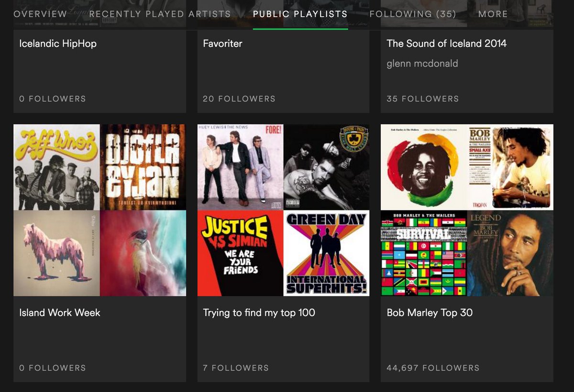Click Huey Lewis Fore! album cover
Viewport: 574px width, 392px height.
coord(240,167)
